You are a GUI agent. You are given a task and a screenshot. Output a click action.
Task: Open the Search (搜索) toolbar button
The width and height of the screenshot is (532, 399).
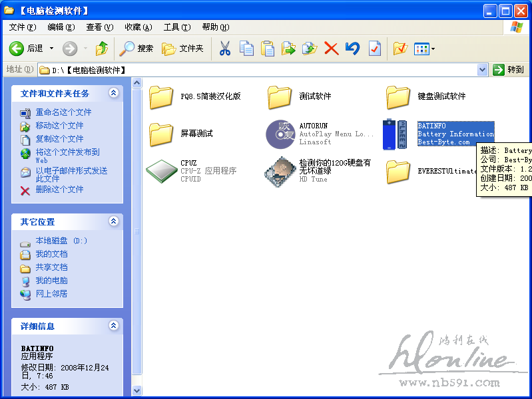pyautogui.click(x=136, y=49)
